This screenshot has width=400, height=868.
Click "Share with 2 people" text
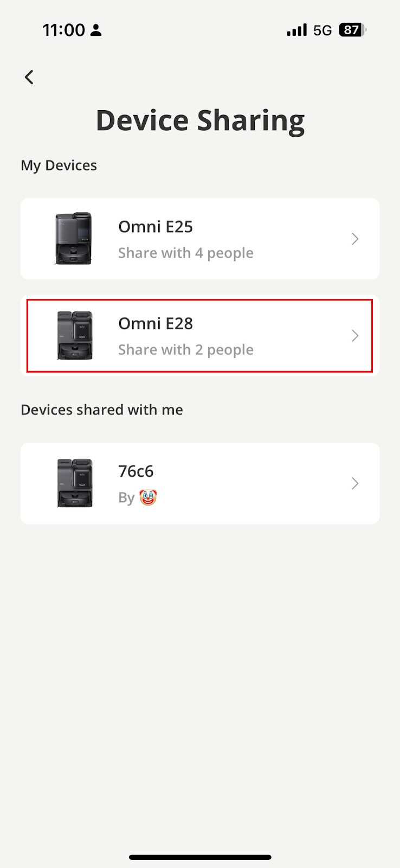coord(186,349)
